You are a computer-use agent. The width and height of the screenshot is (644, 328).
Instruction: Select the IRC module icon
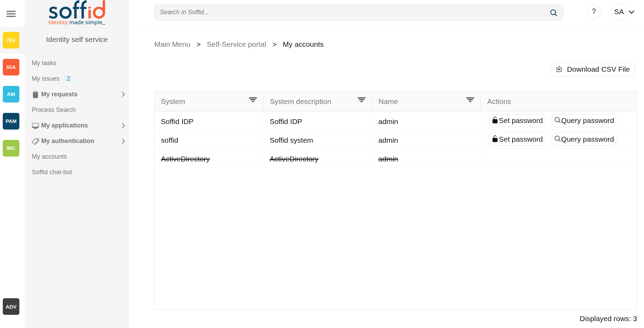11,148
